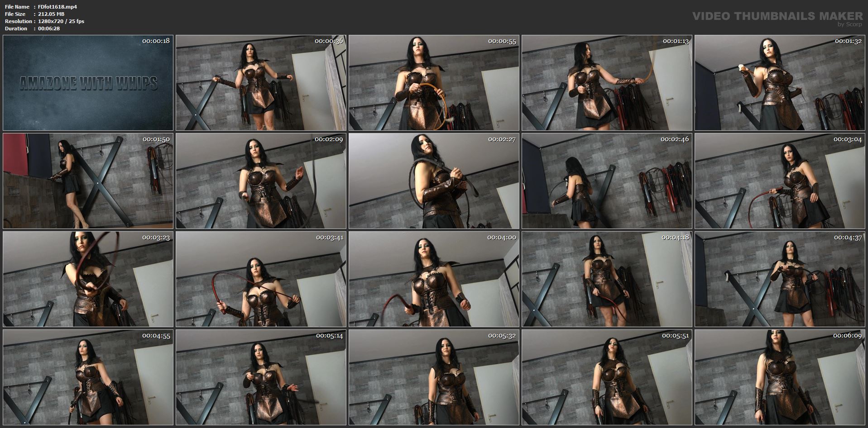Select the thumbnail at 00:03:41

pos(261,279)
